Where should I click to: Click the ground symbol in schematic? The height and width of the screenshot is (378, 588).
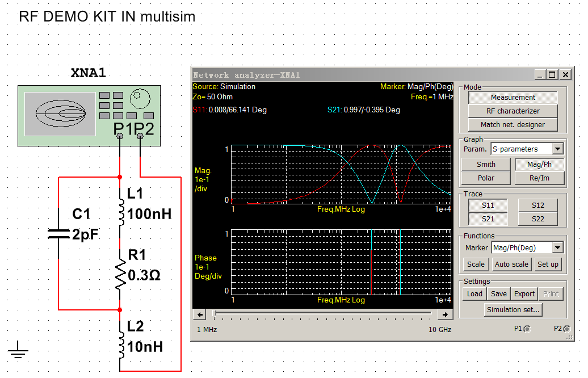pyautogui.click(x=19, y=350)
